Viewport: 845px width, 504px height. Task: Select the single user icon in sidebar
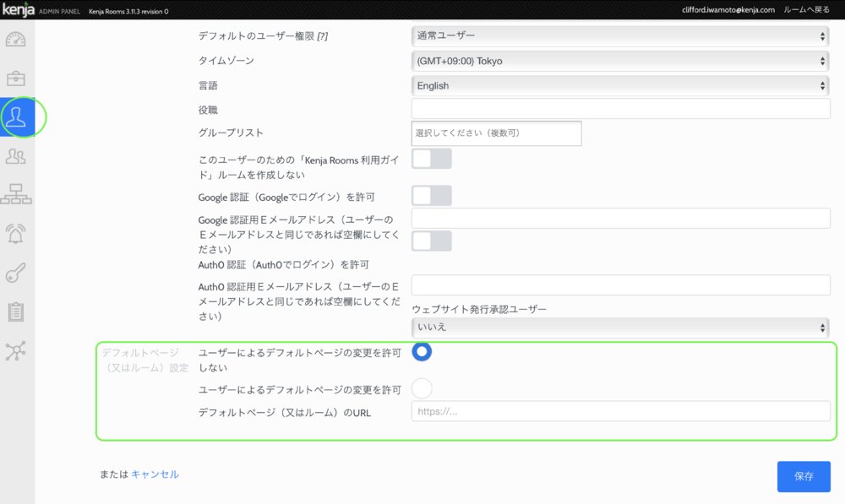click(x=15, y=117)
